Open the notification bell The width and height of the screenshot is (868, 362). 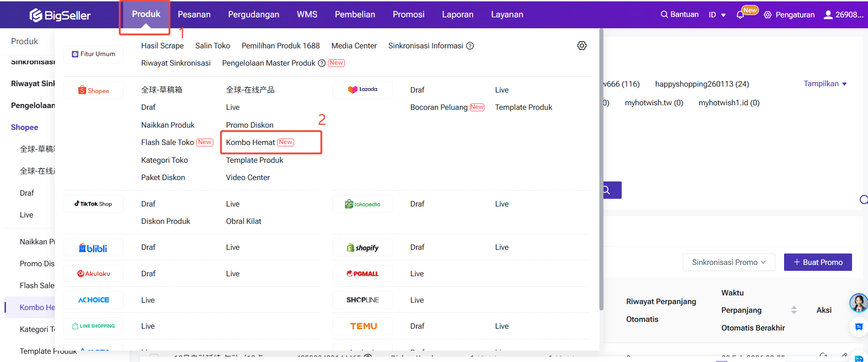(740, 15)
